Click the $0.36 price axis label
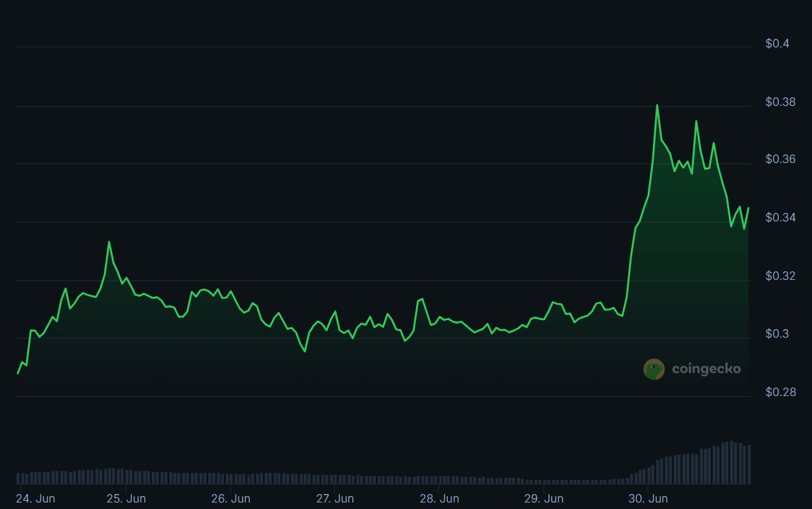This screenshot has width=812, height=509. pos(781,160)
